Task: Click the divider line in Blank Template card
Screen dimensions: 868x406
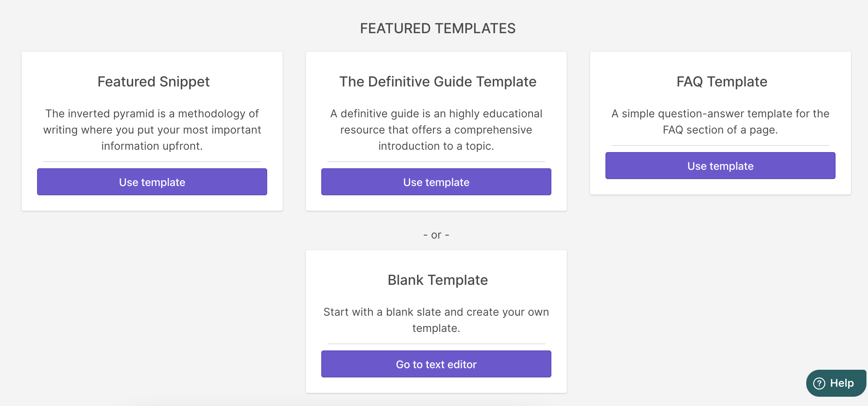Action: pos(436,343)
